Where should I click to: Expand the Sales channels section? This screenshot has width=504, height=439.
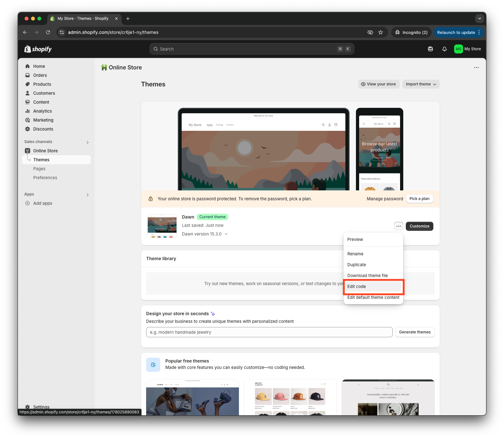tap(87, 142)
